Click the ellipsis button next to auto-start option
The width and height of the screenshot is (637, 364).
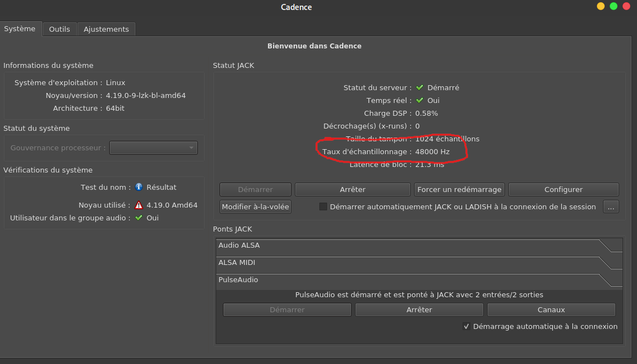(611, 206)
